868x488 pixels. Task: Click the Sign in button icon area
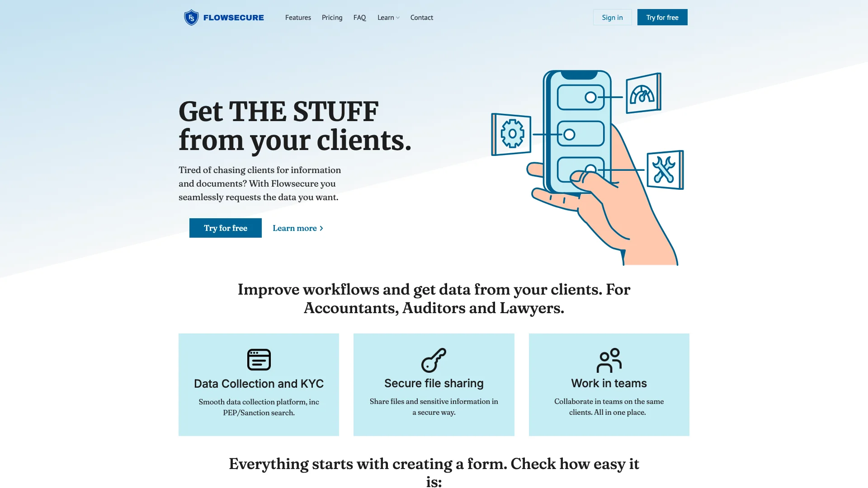[612, 17]
